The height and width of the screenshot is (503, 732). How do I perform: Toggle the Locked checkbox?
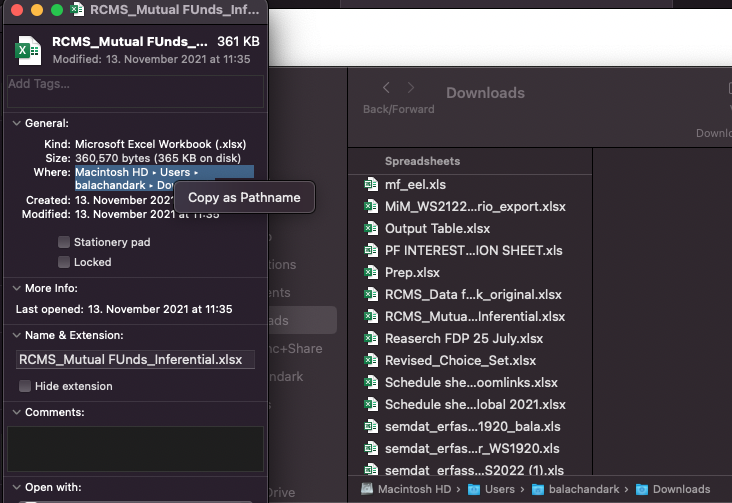click(64, 262)
